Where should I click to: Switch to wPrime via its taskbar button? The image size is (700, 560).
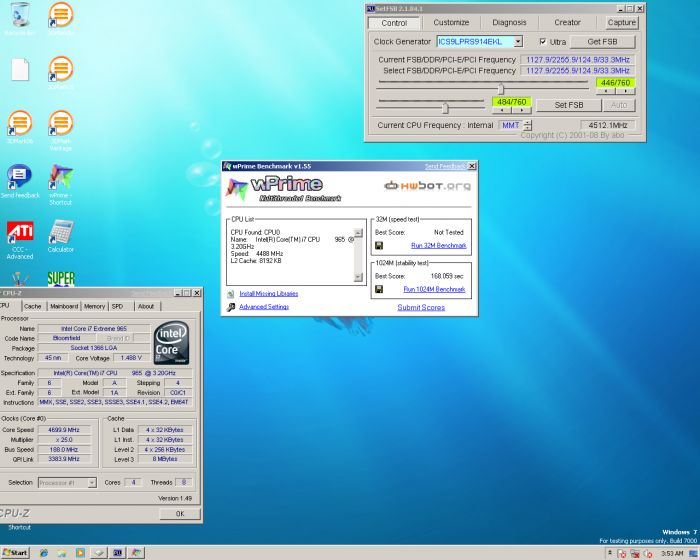tap(136, 553)
